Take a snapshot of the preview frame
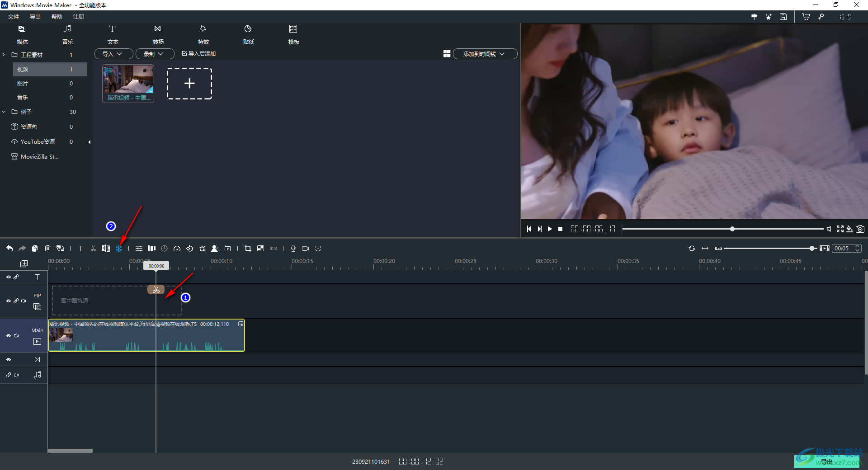Viewport: 868px width, 470px height. 860,229
